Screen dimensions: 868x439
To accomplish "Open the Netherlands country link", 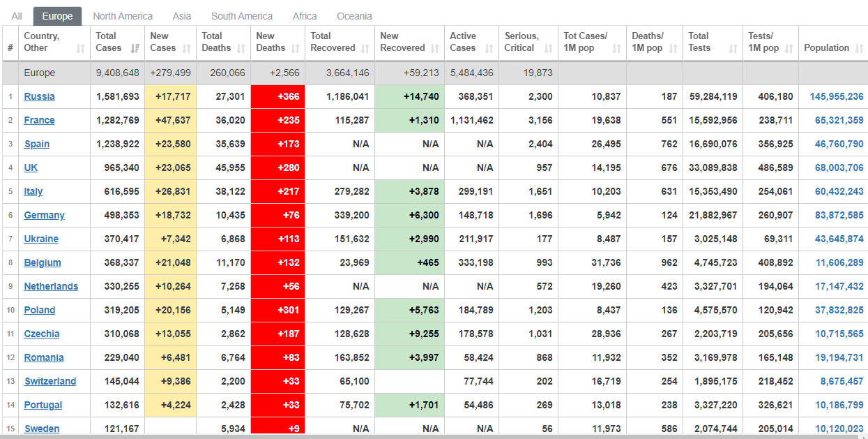I will click(x=51, y=286).
